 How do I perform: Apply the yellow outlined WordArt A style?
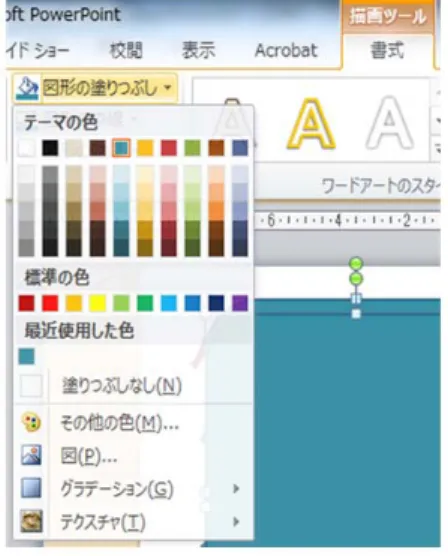coord(311,124)
